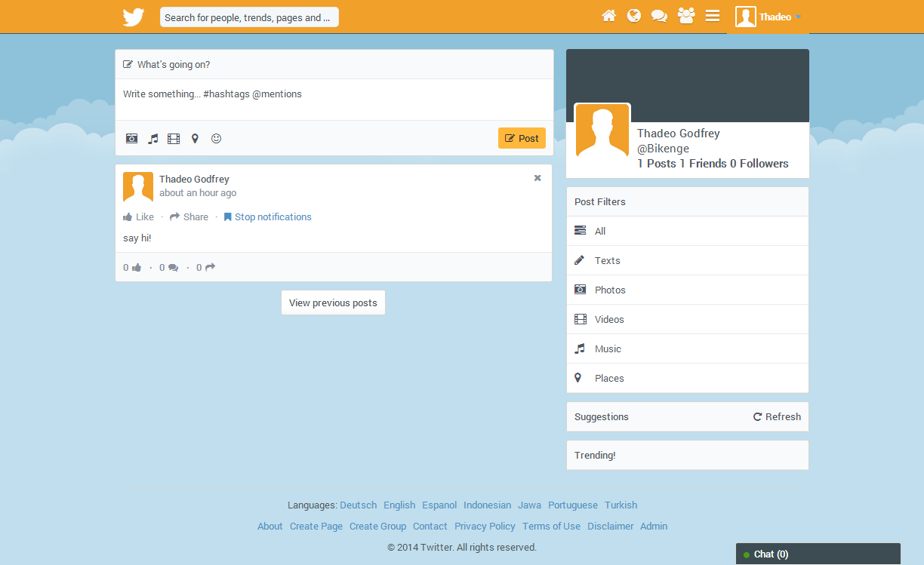Click the View previous posts button
The image size is (924, 565).
point(333,303)
